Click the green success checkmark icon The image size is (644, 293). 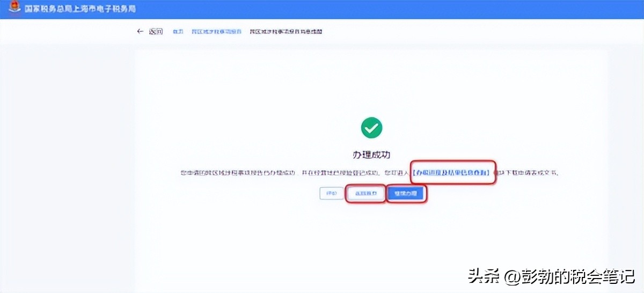coord(371,128)
